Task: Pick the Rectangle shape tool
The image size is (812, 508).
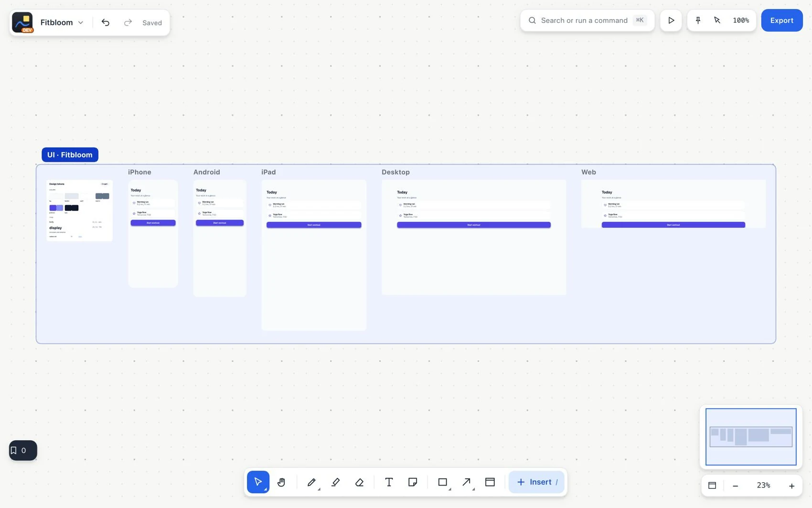Action: (x=442, y=482)
